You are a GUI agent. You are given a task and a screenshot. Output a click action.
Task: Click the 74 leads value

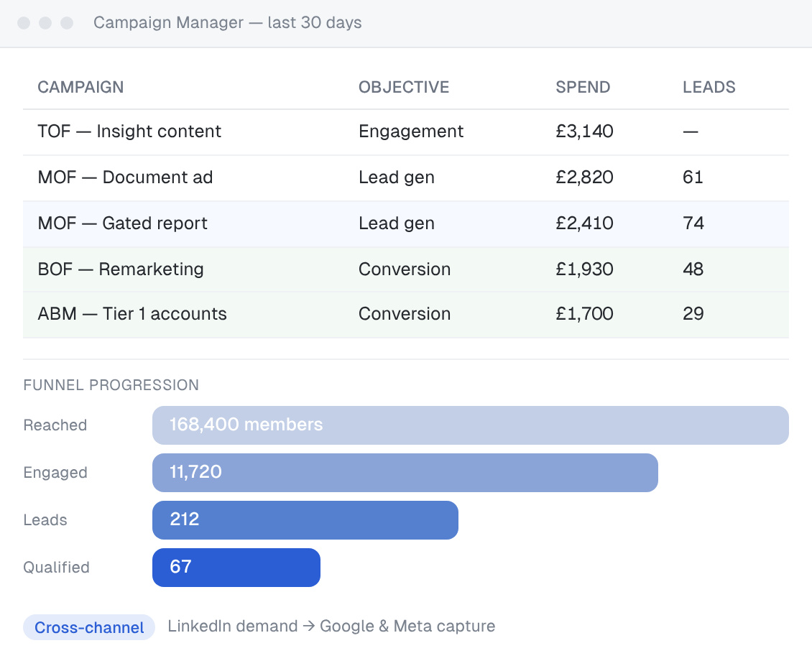click(693, 223)
